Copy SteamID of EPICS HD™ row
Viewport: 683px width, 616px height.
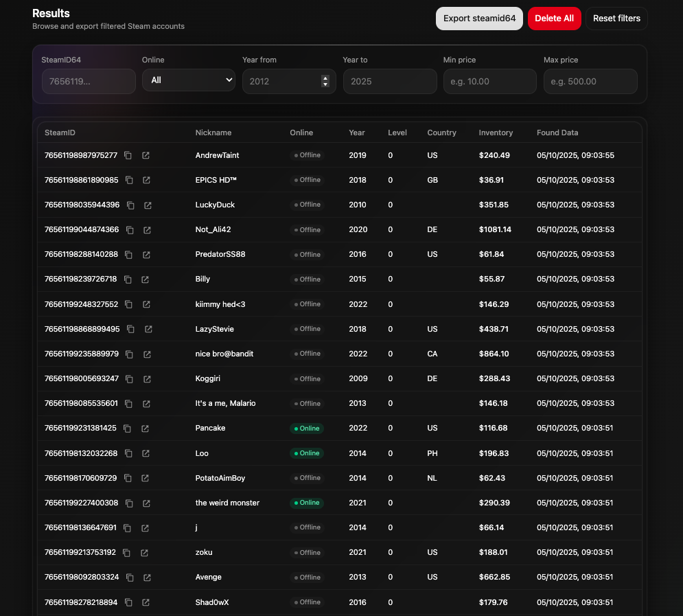pyautogui.click(x=129, y=180)
